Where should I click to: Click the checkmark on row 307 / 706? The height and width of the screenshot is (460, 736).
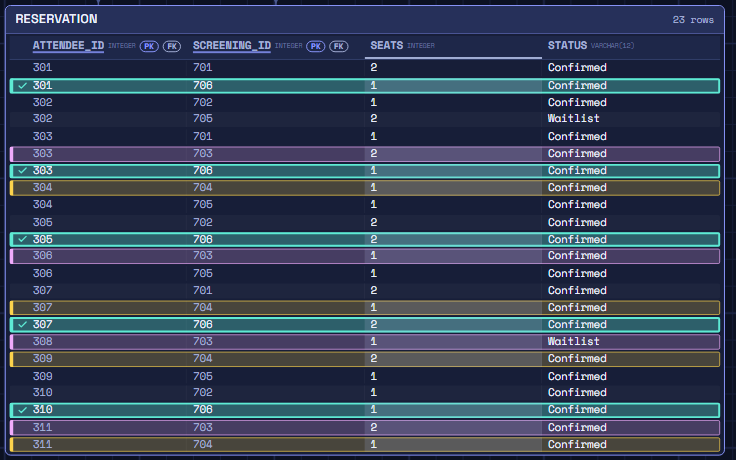point(22,324)
